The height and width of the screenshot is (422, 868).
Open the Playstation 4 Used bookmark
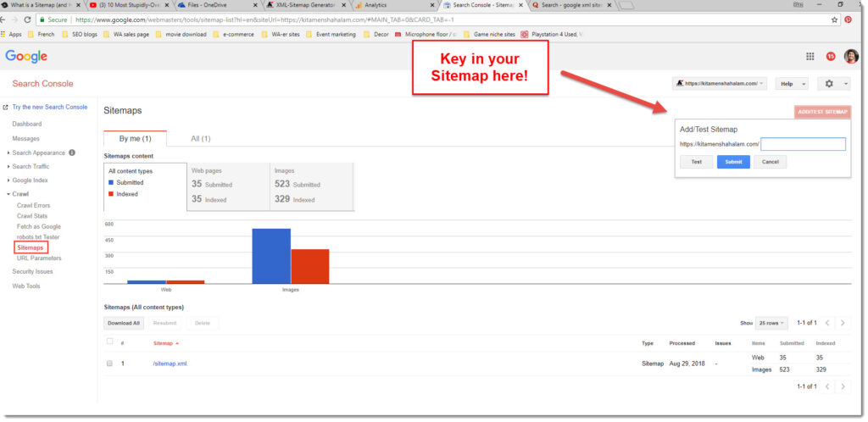click(551, 34)
